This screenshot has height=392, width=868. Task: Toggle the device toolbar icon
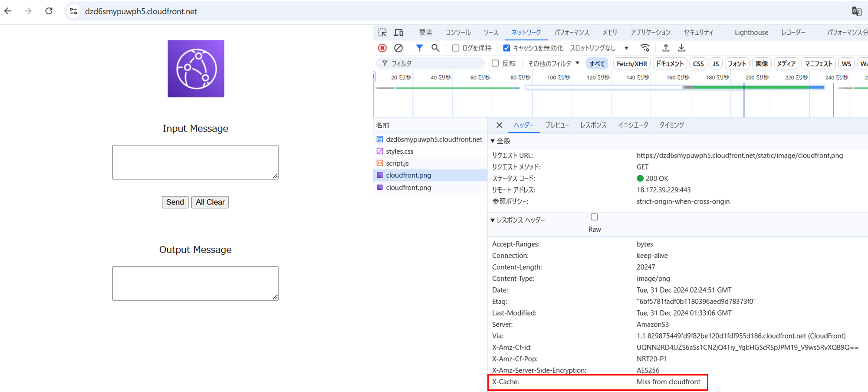pos(398,32)
